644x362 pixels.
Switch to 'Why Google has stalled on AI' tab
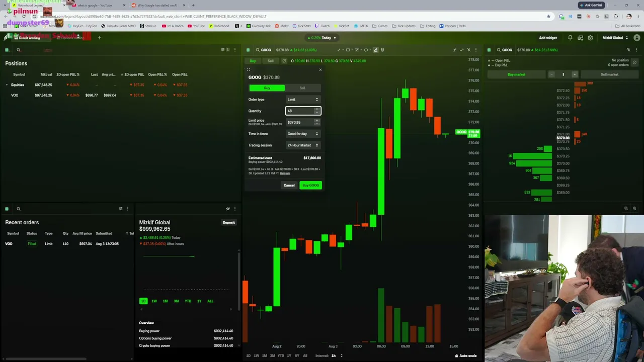pos(157,6)
